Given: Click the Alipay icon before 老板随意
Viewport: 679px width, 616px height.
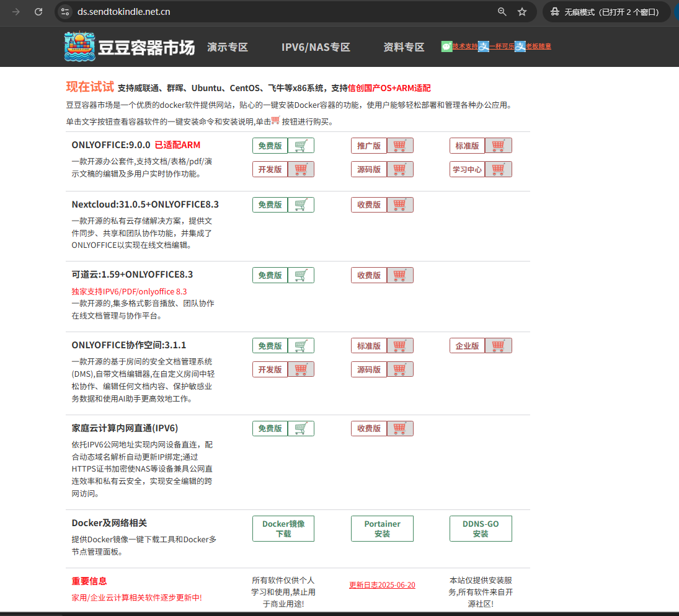Looking at the screenshot, I should [x=520, y=46].
